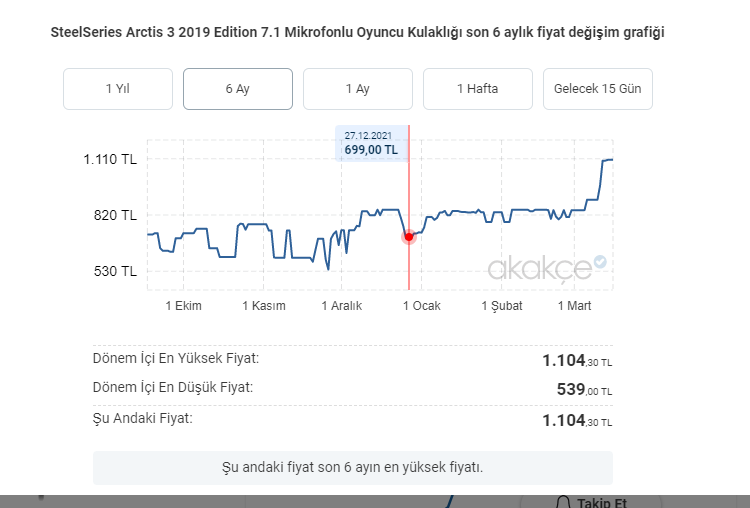Viewport: 750px width, 508px height.
Task: Click the akakçe watermark logo
Action: pos(539,267)
